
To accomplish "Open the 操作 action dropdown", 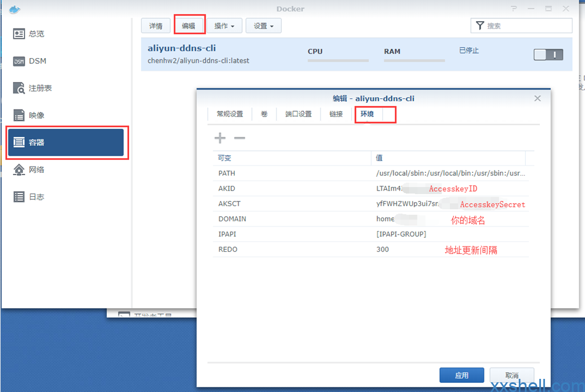I will (x=224, y=26).
